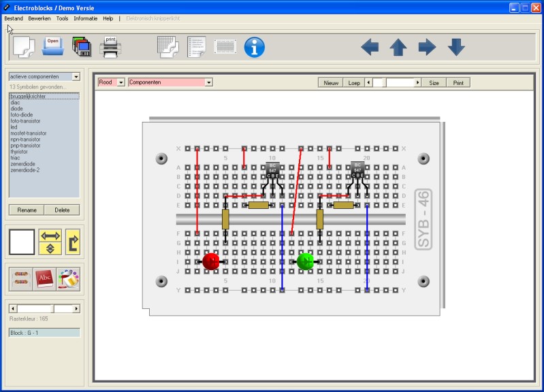Open the Componenten dropdown
The width and height of the screenshot is (544, 392).
pos(208,82)
